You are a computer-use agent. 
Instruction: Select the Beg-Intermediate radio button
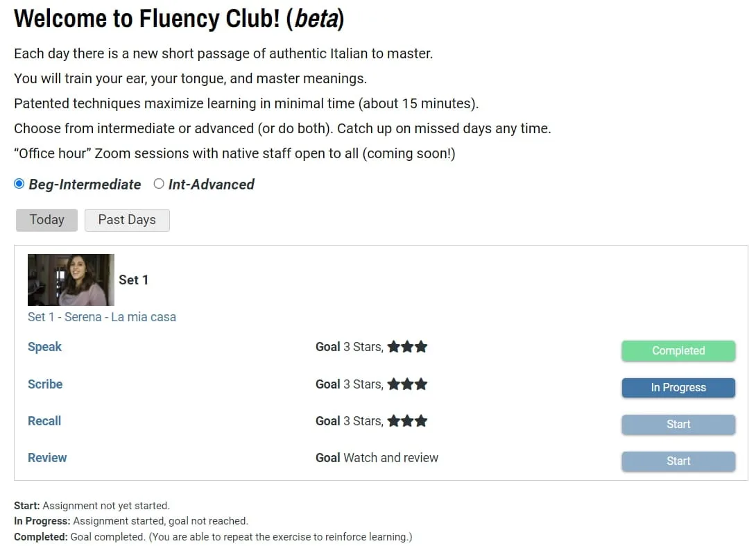tap(19, 184)
